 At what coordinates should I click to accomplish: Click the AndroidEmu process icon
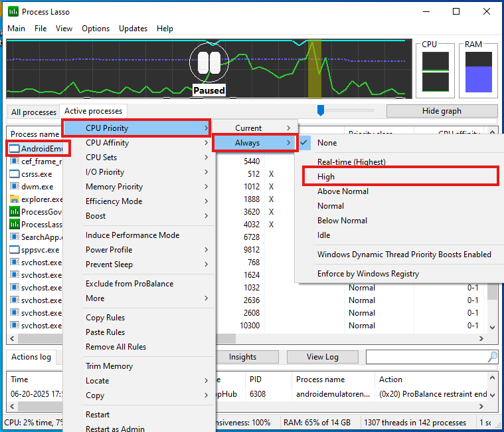[x=14, y=149]
